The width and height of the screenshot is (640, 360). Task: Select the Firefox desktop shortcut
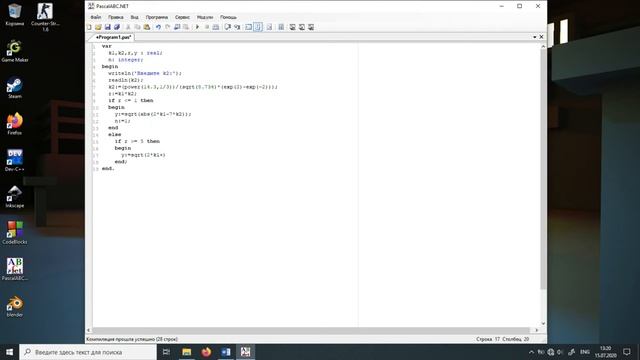(15, 124)
